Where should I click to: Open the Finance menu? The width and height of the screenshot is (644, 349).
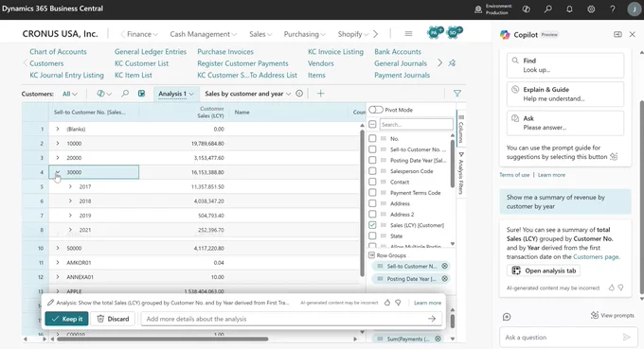(x=142, y=34)
